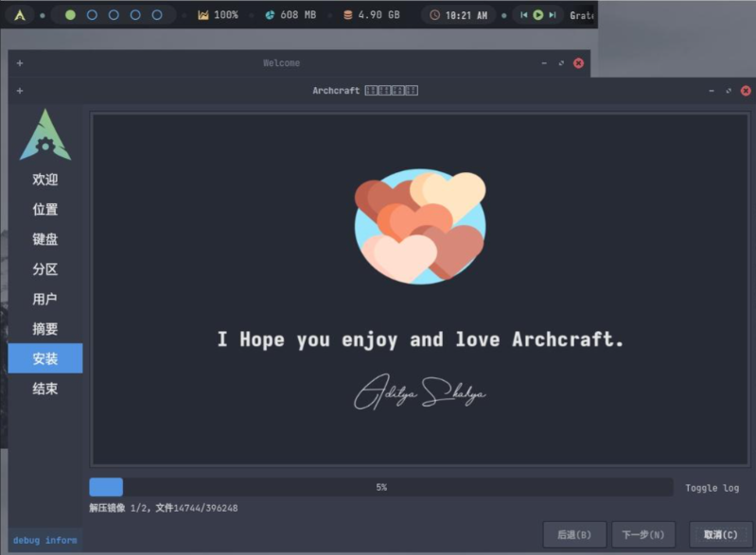
Task: Click the memory pie icon beside 608 MB
Action: 270,15
